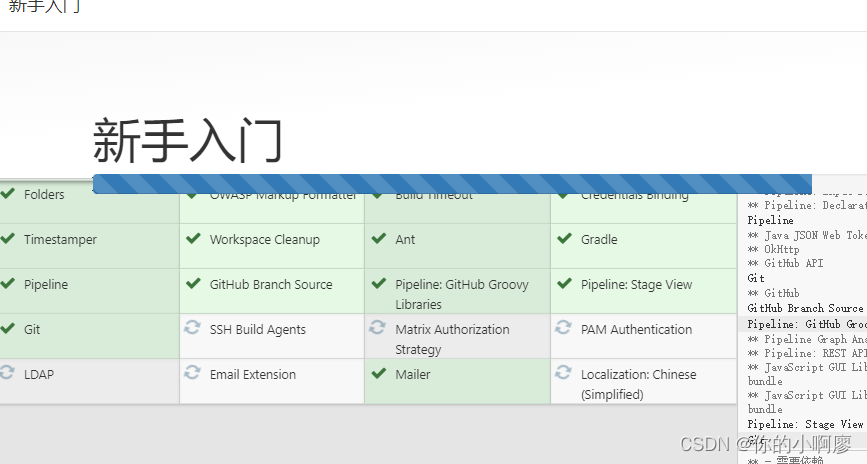Image resolution: width=867 pixels, height=464 pixels.
Task: Click the green check beside Ant
Action: (x=379, y=239)
